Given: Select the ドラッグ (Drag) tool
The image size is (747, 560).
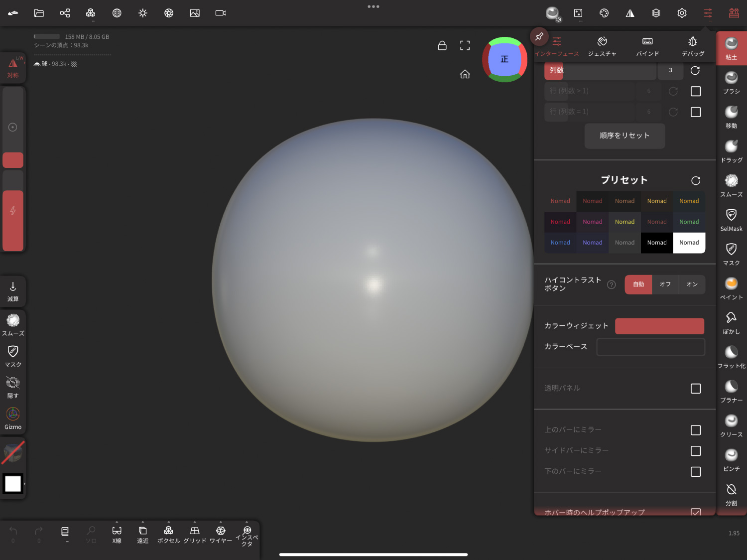Looking at the screenshot, I should point(731,150).
